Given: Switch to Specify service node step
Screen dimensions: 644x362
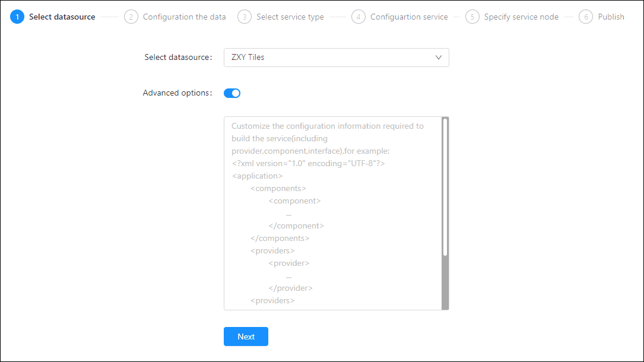Looking at the screenshot, I should pos(521,17).
